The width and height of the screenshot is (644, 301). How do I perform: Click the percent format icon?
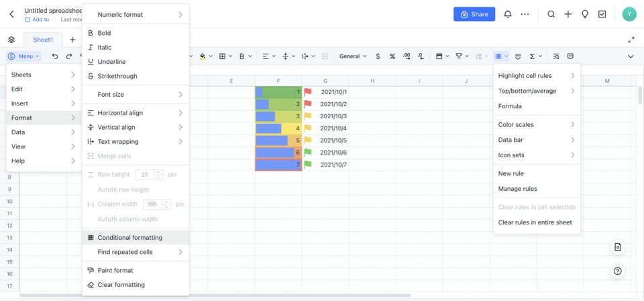pos(392,56)
